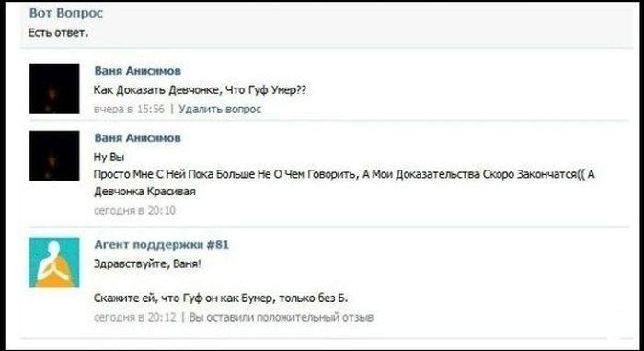Open Ваня Анисимов profile name above 'Ну Вы'
Screen dimensions: 644x351
pyautogui.click(x=138, y=138)
